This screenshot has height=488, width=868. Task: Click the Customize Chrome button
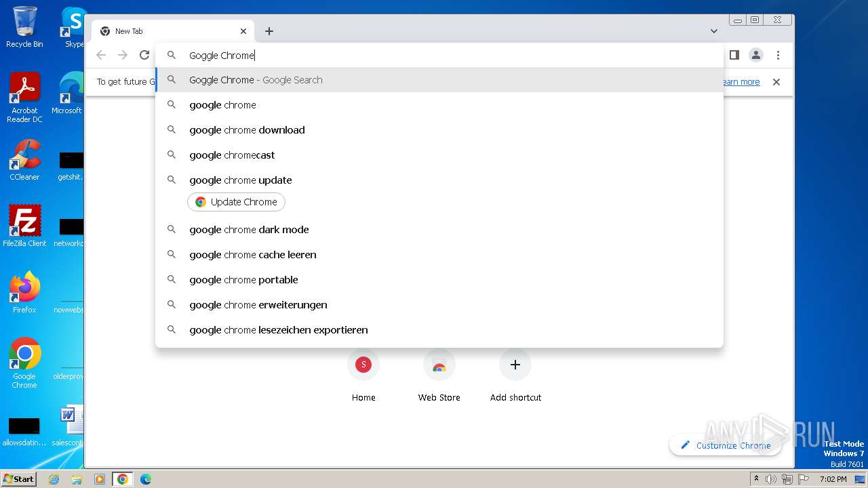[x=725, y=445]
